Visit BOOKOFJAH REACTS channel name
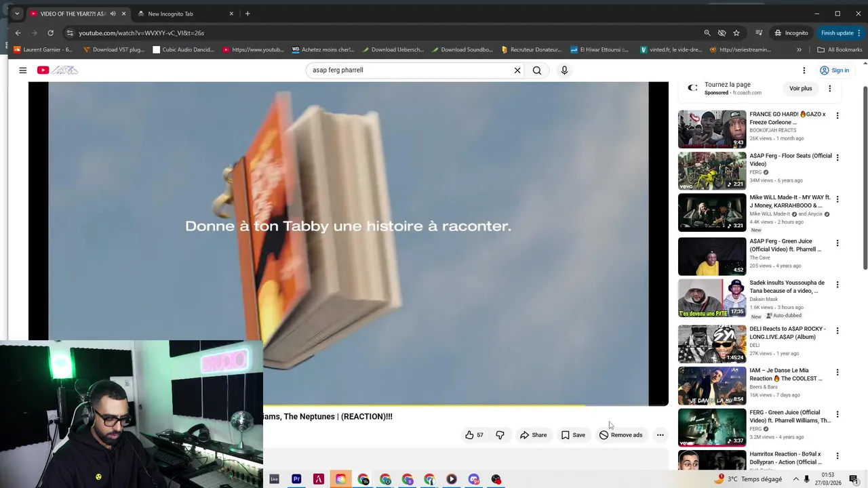The image size is (868, 488). [x=773, y=130]
